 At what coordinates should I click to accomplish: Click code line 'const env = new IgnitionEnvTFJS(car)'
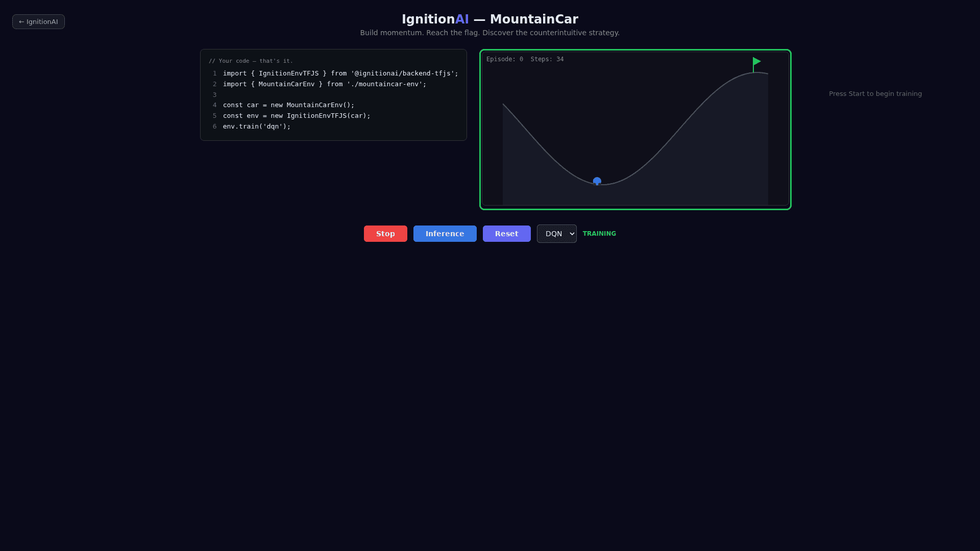coord(297,116)
